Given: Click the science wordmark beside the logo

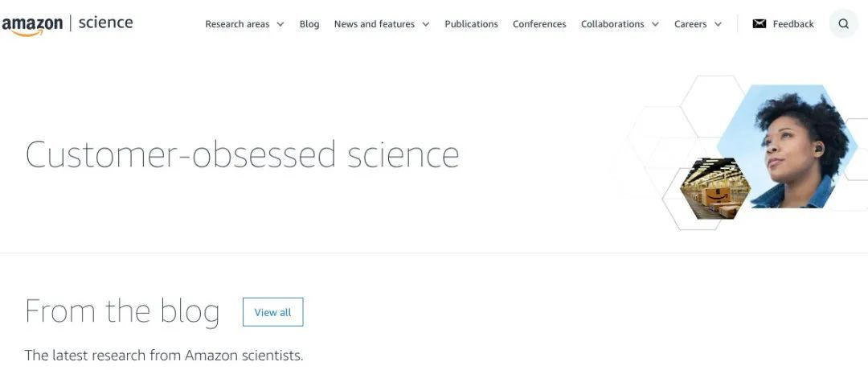Looking at the screenshot, I should pyautogui.click(x=105, y=23).
